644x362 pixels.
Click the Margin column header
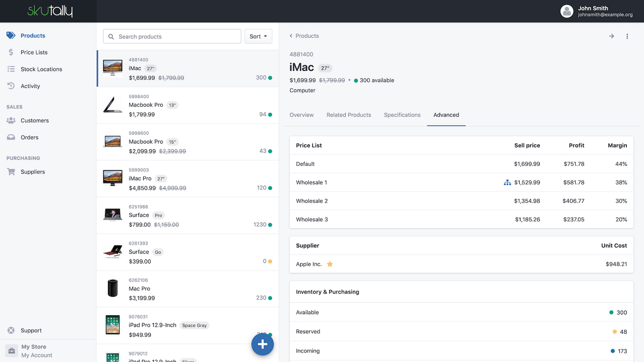click(x=617, y=145)
